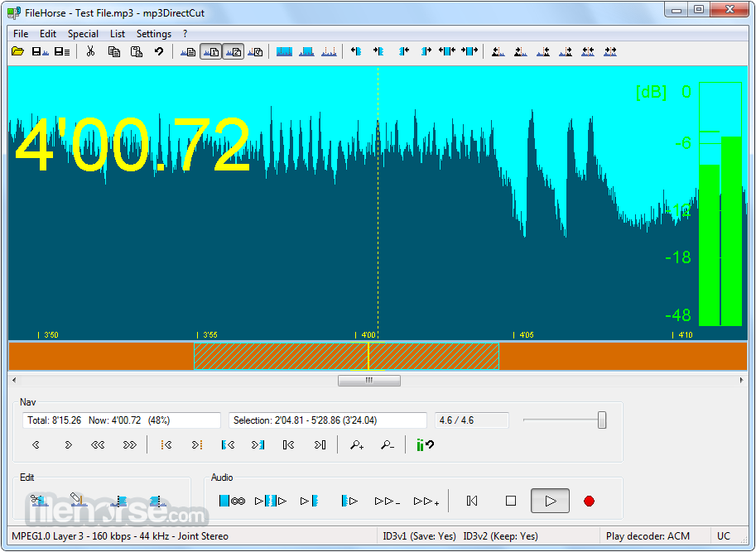Jump to file beginning with bracket-left nav icon

tap(288, 445)
